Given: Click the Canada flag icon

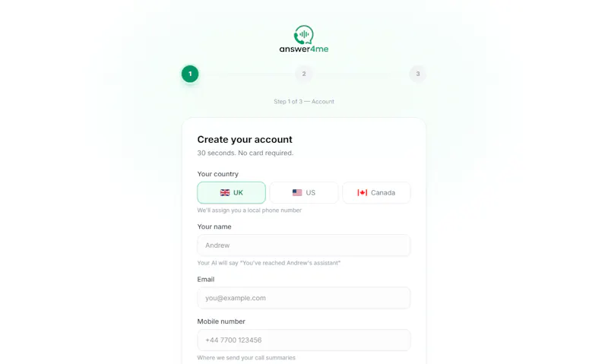Looking at the screenshot, I should [363, 193].
